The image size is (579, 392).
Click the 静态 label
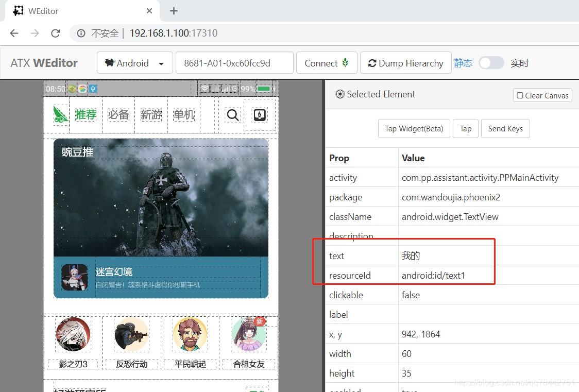tap(463, 63)
